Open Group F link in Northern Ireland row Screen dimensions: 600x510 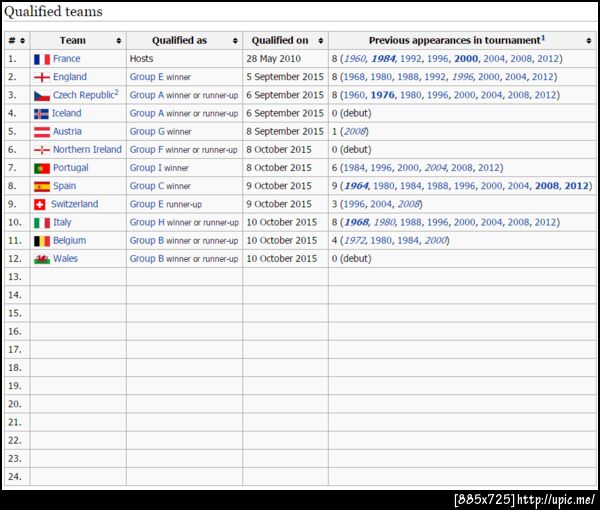click(x=147, y=150)
